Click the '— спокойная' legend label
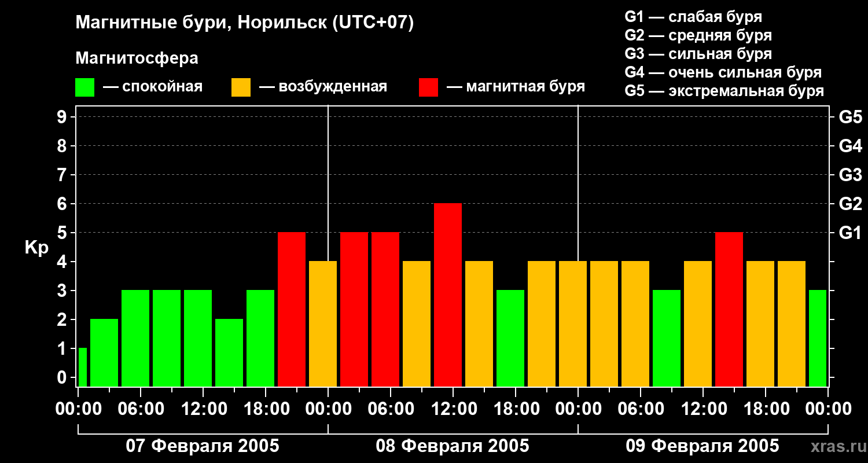This screenshot has height=463, width=868. click(153, 87)
